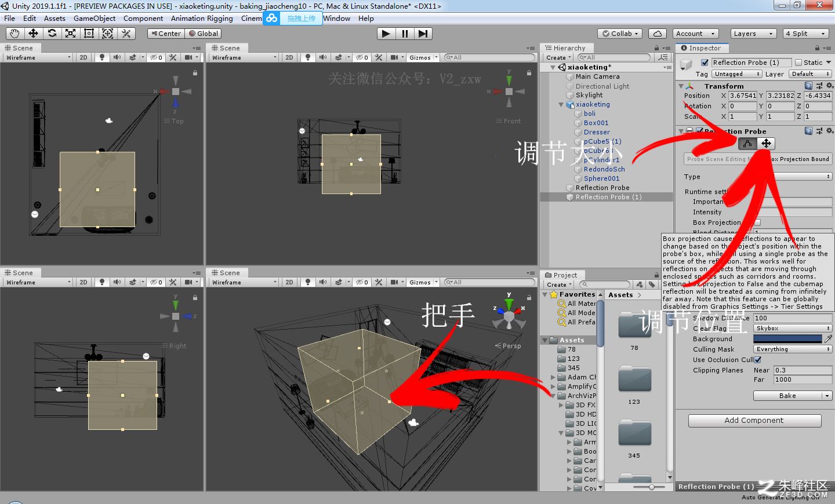Image resolution: width=835 pixels, height=504 pixels.
Task: Toggle Center pivot mode button
Action: click(166, 34)
